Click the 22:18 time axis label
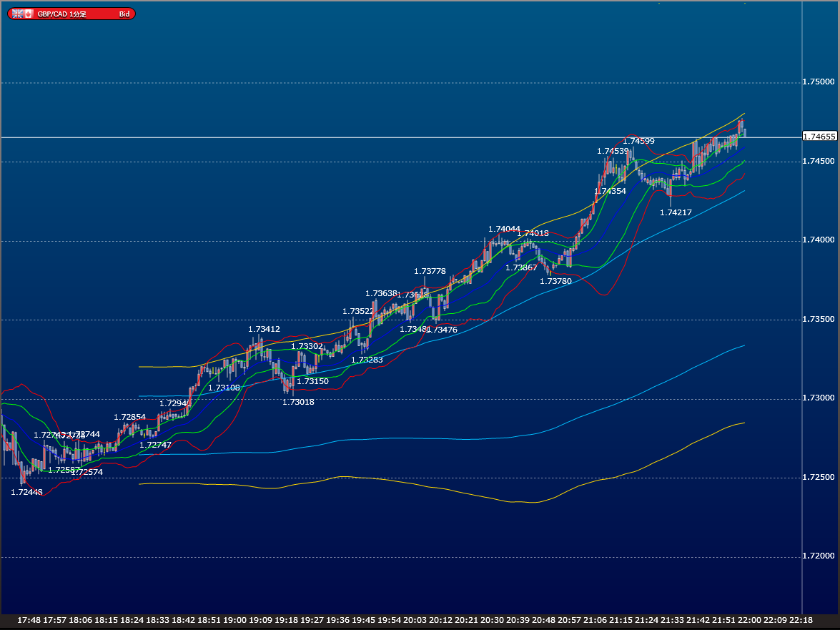The height and width of the screenshot is (630, 840). [x=801, y=621]
